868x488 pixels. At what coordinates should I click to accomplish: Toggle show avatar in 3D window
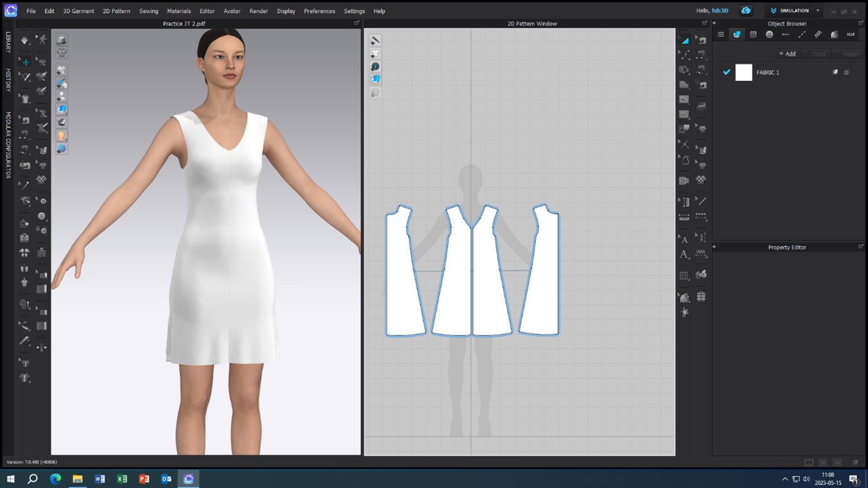[x=61, y=96]
